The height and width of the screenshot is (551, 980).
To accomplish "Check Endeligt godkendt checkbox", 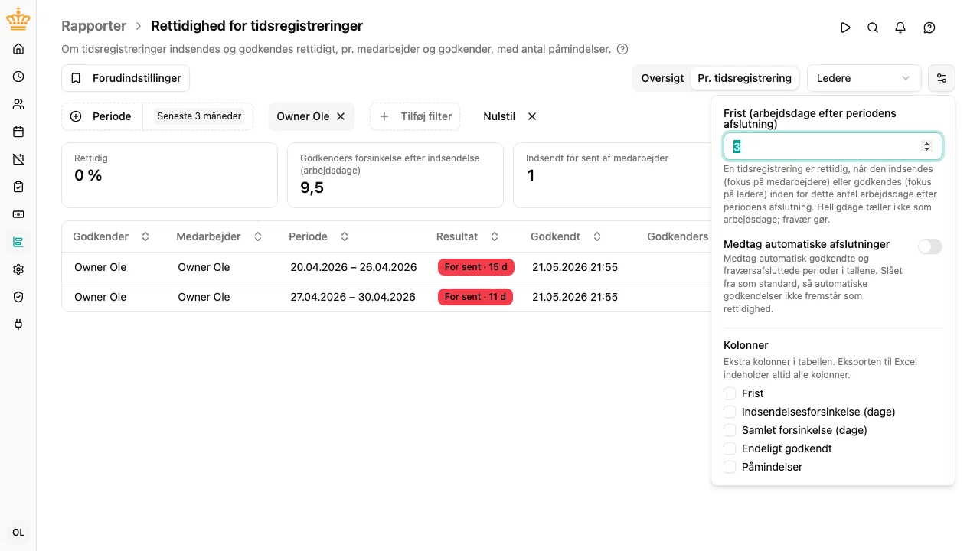I will (730, 448).
